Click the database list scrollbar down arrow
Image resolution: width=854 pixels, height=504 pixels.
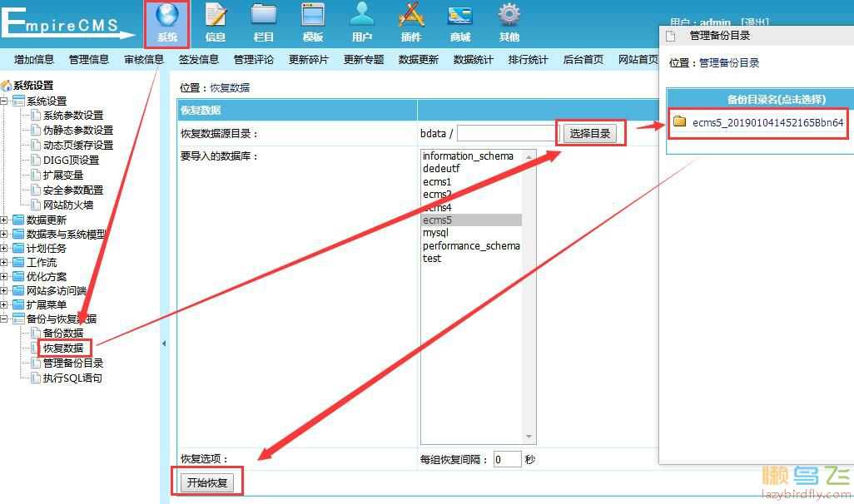click(x=529, y=437)
